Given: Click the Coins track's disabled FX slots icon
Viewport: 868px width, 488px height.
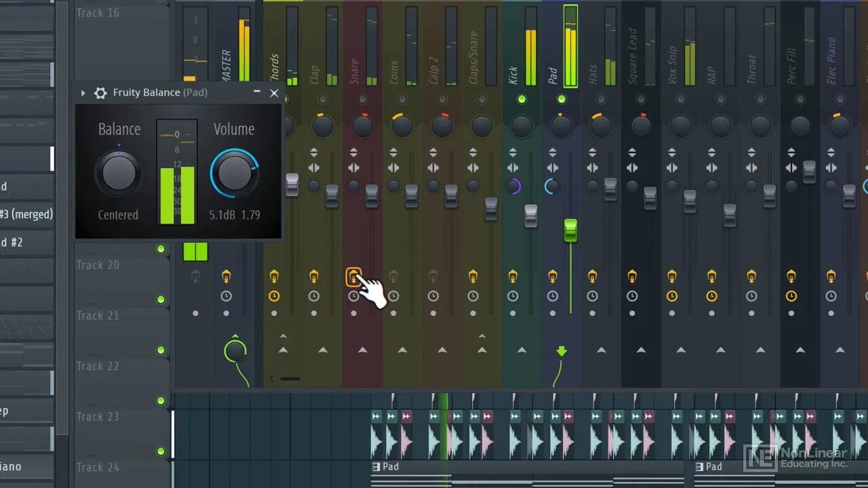Looking at the screenshot, I should [393, 277].
